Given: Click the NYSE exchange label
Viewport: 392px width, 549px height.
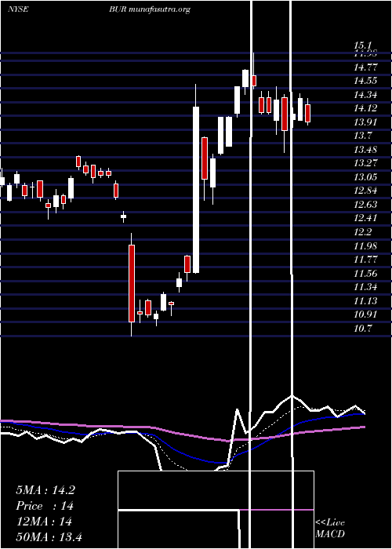Looking at the screenshot, I should (18, 9).
